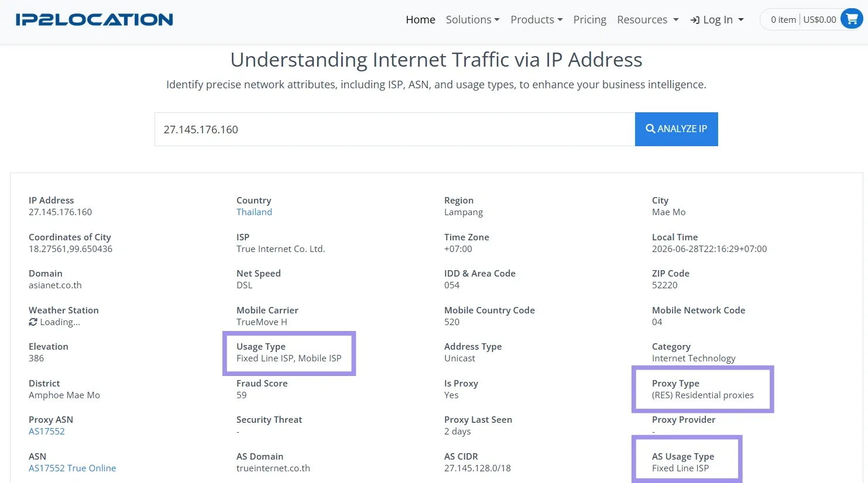Select the IP Address value 27.145.176.160 in results
The image size is (868, 483).
pos(60,212)
